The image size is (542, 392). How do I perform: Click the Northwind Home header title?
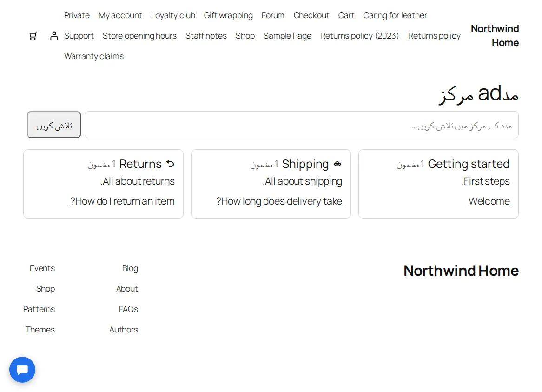495,36
